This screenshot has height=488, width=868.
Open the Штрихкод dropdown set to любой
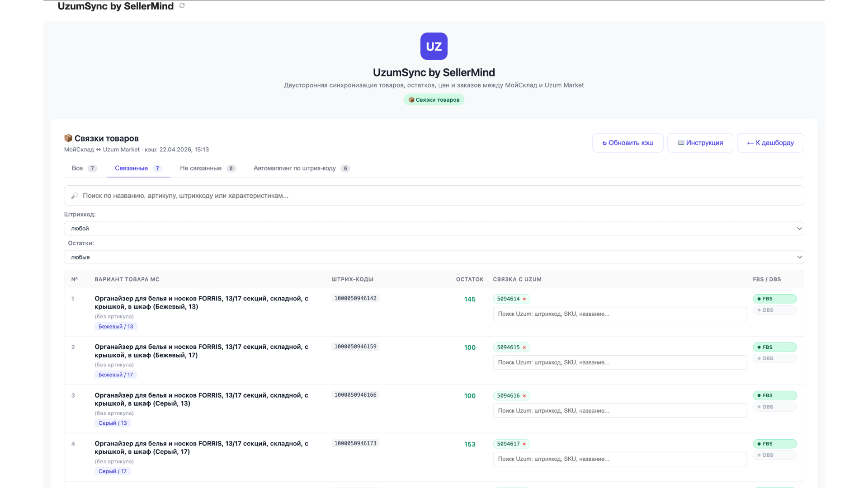coord(434,229)
